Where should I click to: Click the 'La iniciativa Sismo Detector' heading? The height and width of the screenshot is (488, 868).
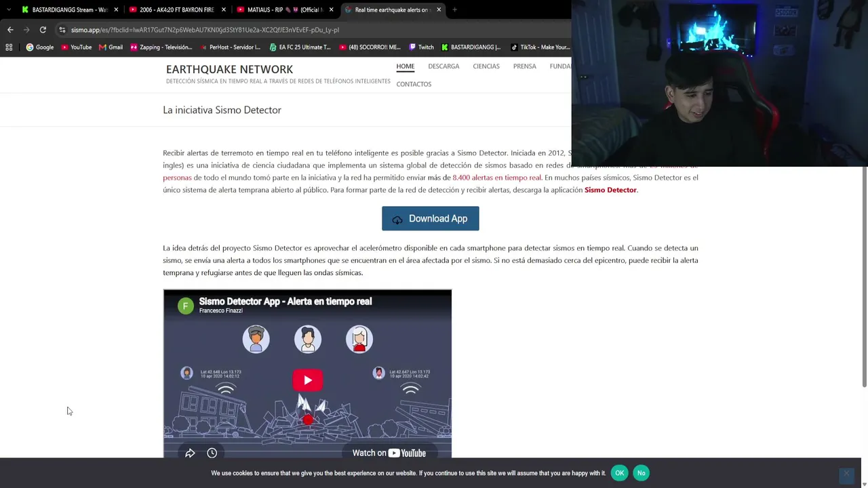tap(222, 110)
